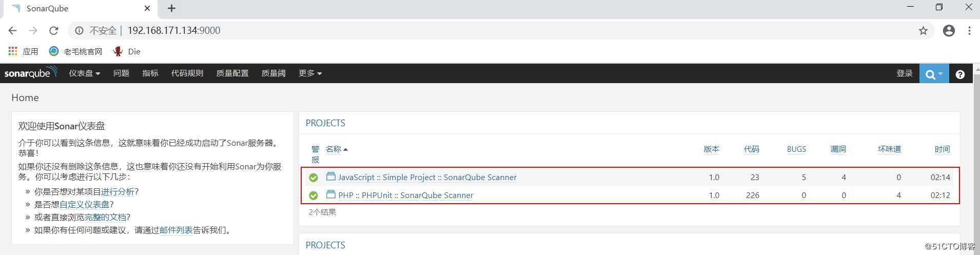The height and width of the screenshot is (255, 980).
Task: Click the SonarQube logo in navbar
Action: (x=31, y=73)
